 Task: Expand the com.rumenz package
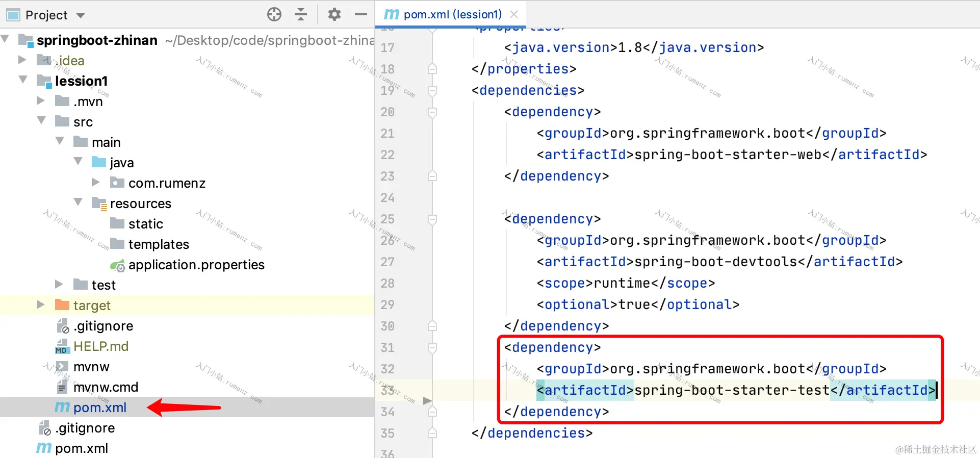(96, 182)
